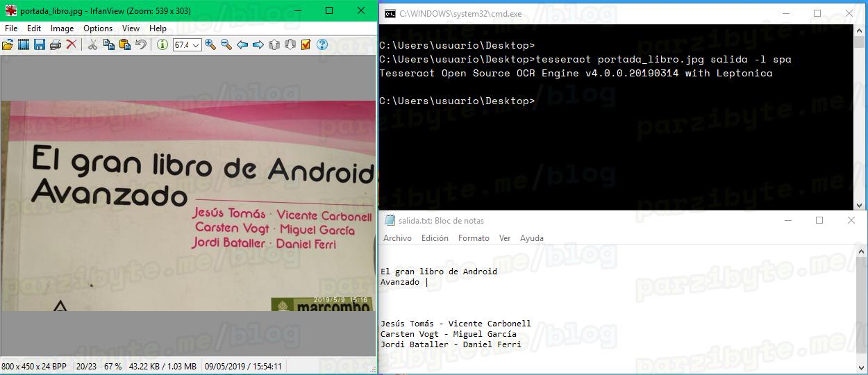The height and width of the screenshot is (375, 868).
Task: Print the image using printer icon
Action: point(55,44)
